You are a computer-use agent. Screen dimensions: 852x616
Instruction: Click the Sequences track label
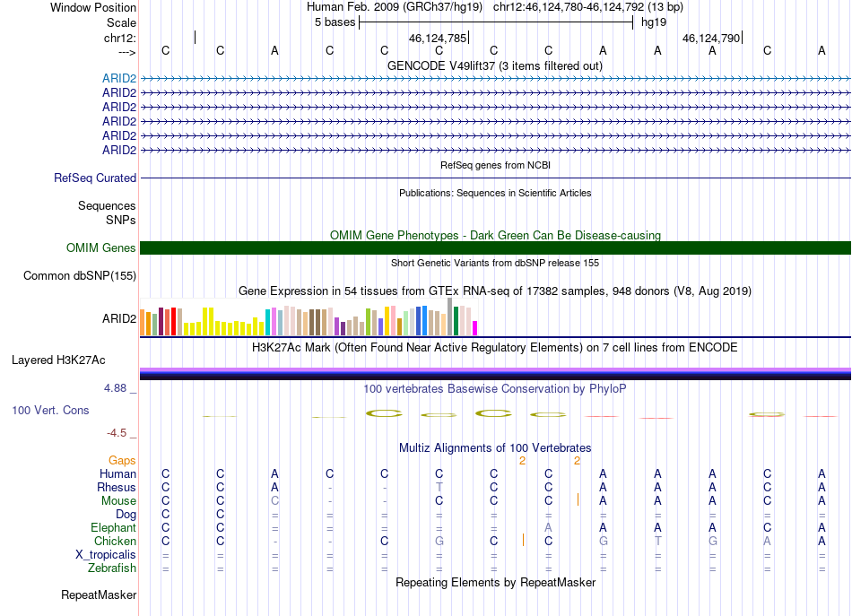[107, 206]
